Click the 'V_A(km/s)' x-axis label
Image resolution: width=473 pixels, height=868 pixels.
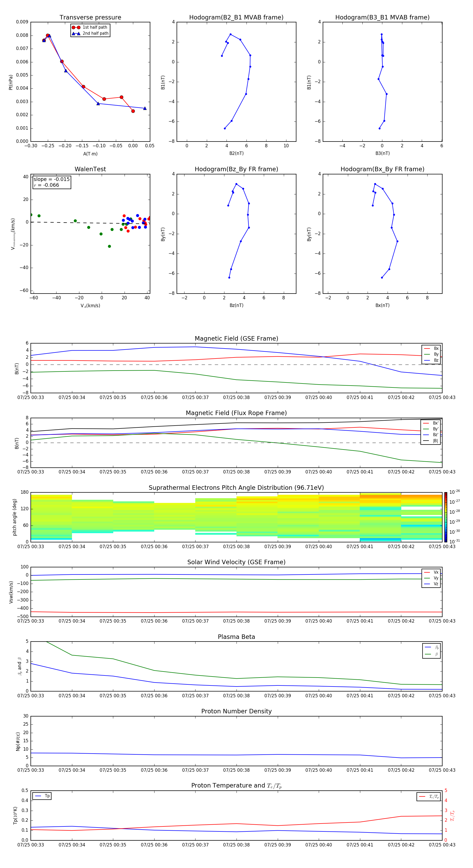click(90, 306)
